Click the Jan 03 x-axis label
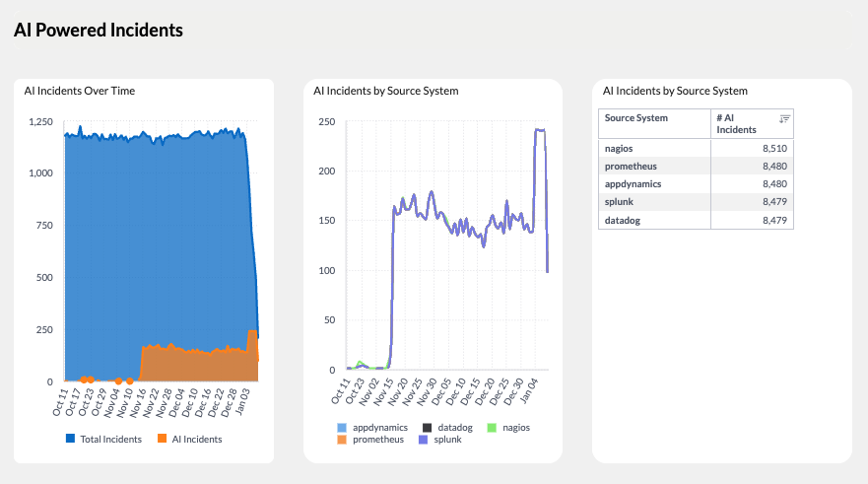The width and height of the screenshot is (868, 484). [x=243, y=402]
